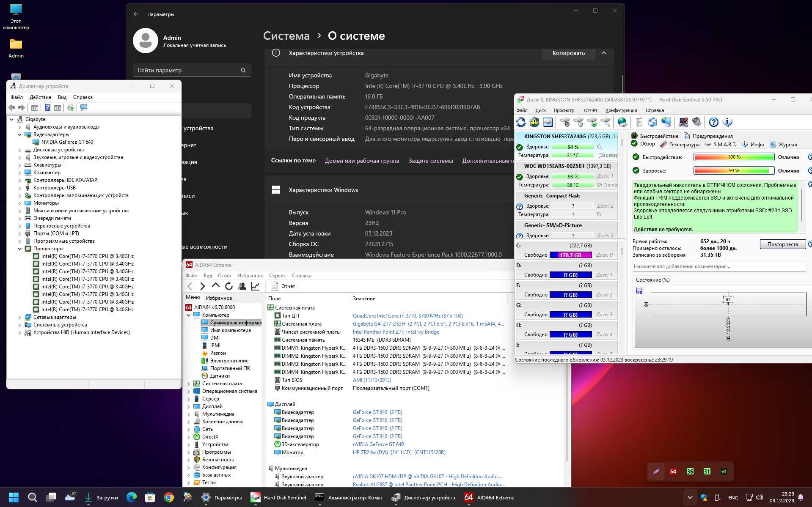This screenshot has width=812, height=507.
Task: Click the temperature 31 icon in tray overflow popup
Action: pos(707,471)
